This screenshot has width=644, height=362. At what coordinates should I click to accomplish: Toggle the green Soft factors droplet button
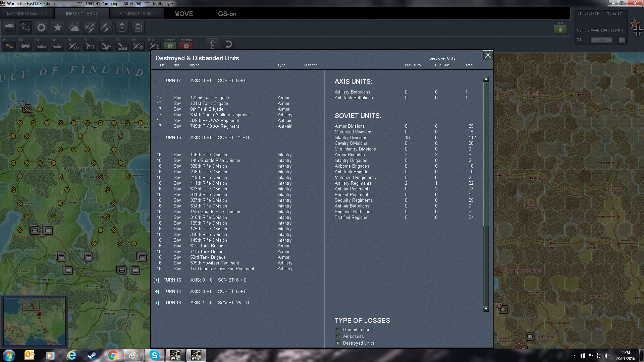pos(560,29)
